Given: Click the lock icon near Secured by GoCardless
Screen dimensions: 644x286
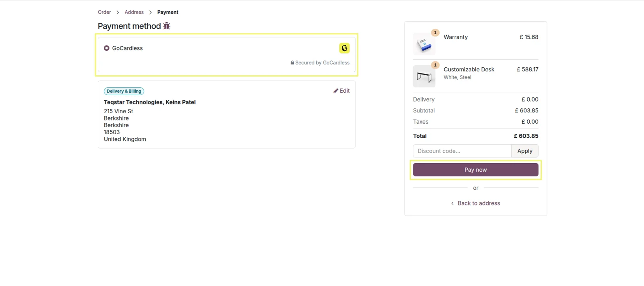Looking at the screenshot, I should (292, 63).
